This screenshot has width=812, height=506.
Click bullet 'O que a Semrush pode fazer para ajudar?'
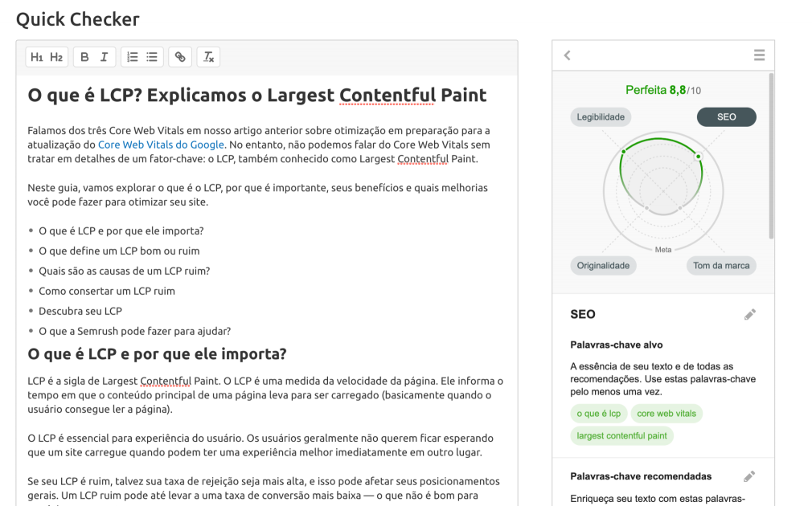click(134, 331)
